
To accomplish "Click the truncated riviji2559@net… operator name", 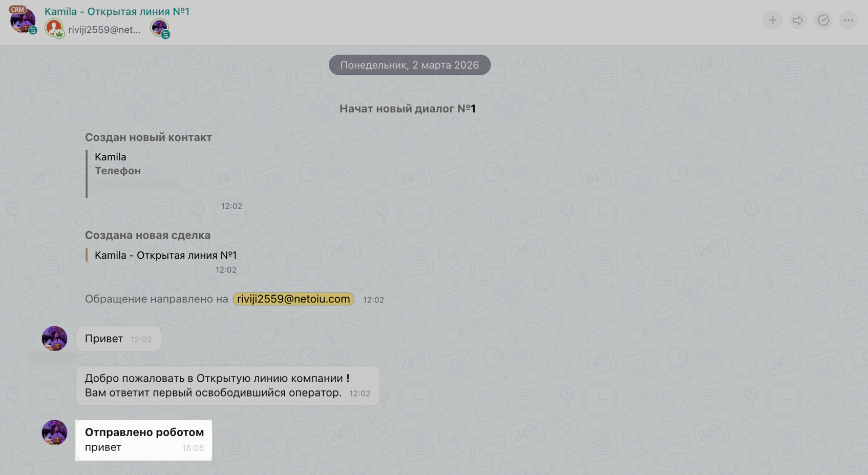I will coord(104,30).
